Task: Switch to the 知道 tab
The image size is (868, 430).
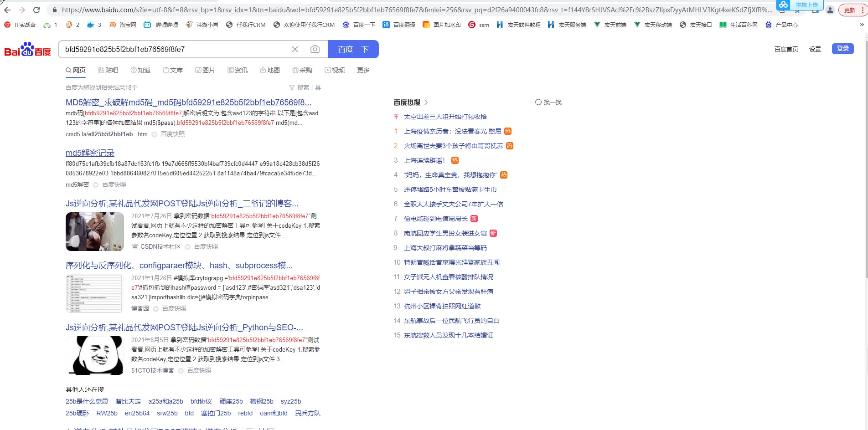Action: tap(140, 70)
